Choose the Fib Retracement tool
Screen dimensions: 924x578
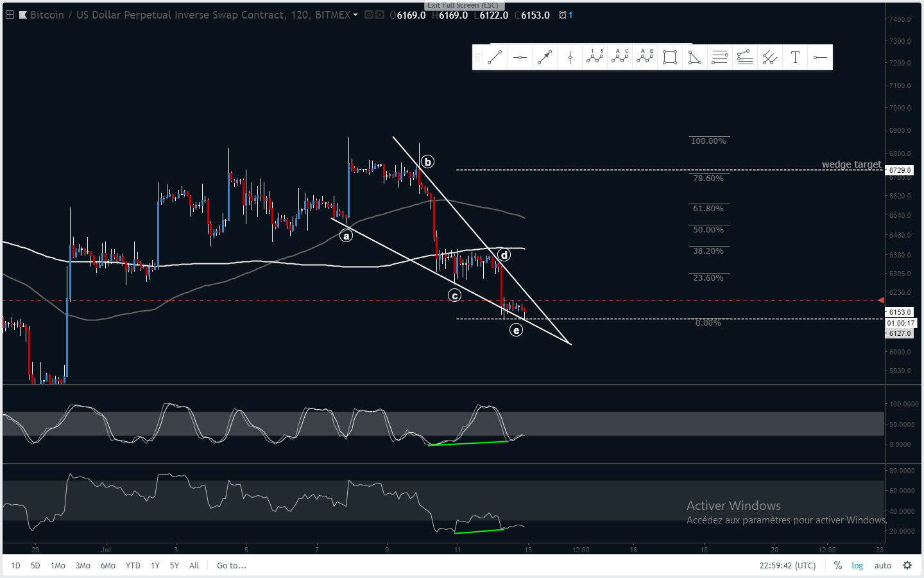(720, 58)
